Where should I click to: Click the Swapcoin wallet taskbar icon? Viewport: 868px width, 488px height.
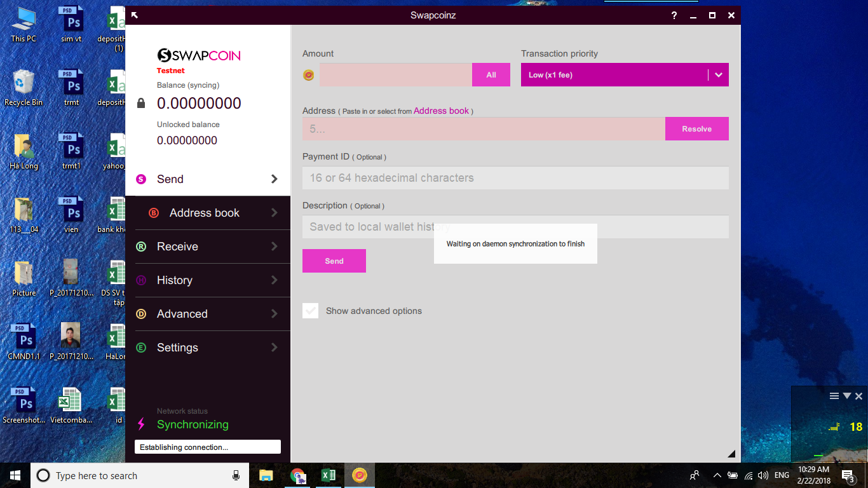360,475
